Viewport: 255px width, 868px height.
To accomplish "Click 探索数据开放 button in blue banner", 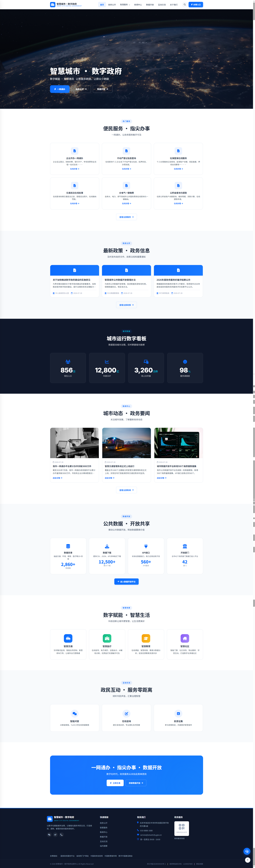I will tap(136, 783).
